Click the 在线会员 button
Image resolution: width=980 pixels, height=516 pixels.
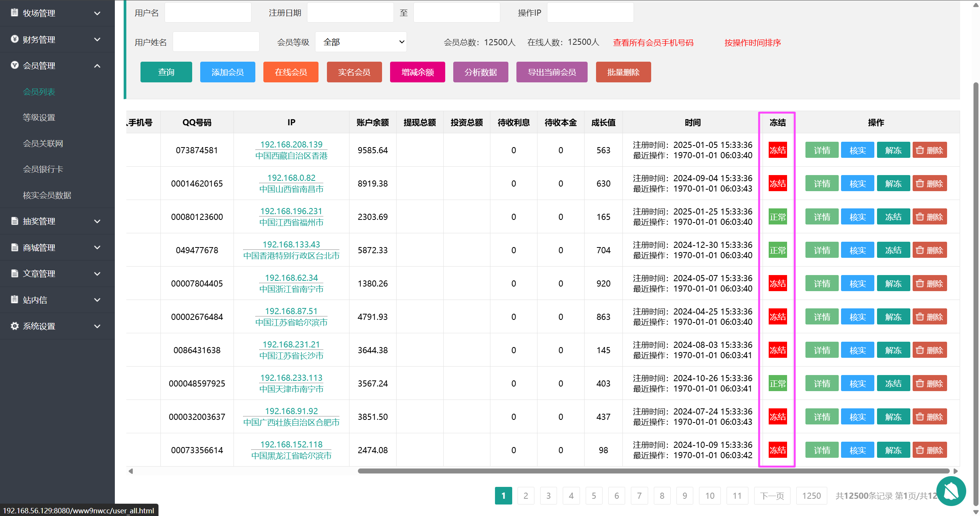pyautogui.click(x=291, y=72)
